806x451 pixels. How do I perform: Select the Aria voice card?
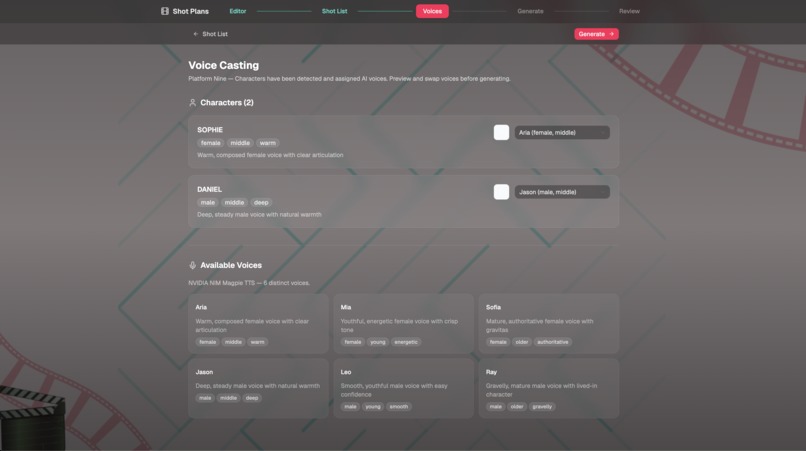pyautogui.click(x=258, y=323)
